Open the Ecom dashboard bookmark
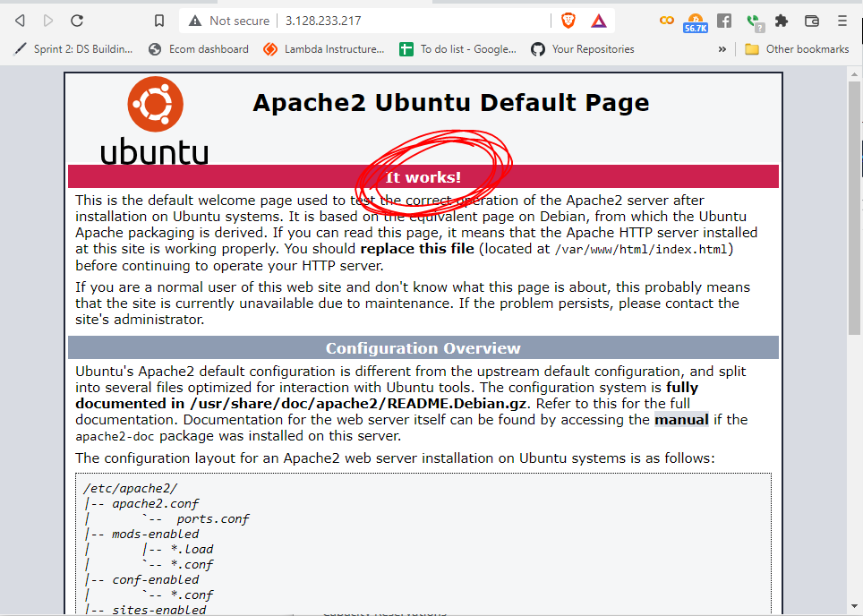 [x=199, y=49]
